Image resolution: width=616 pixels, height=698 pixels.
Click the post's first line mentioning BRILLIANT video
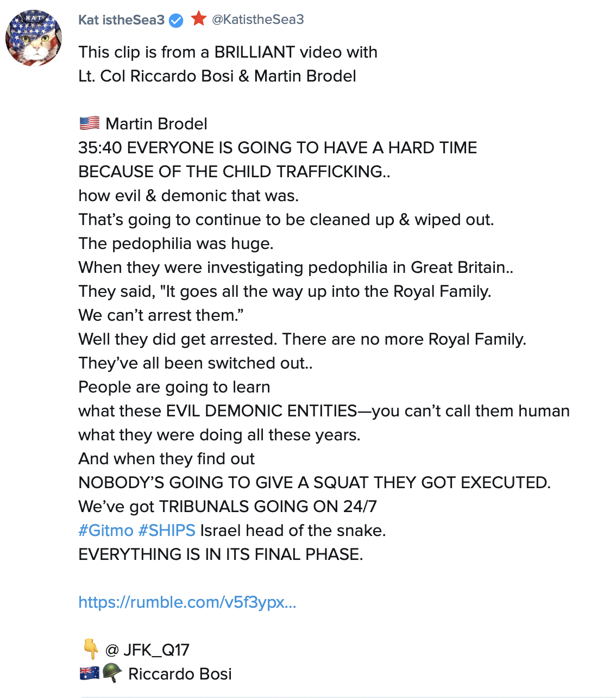(228, 52)
